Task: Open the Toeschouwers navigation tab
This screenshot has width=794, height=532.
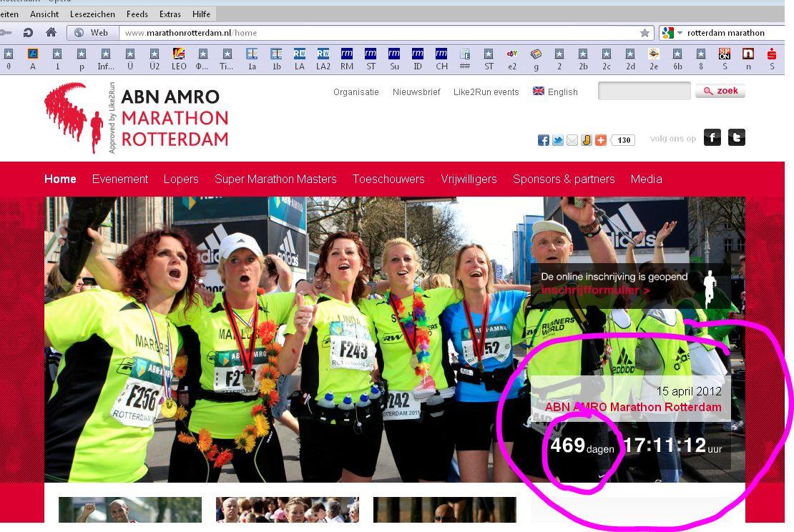Action: 388,179
